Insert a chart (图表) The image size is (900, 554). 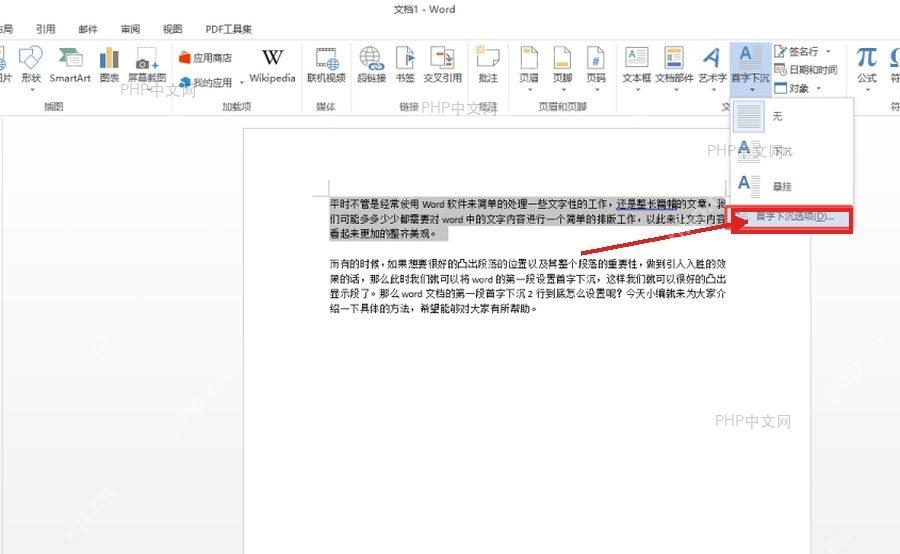[x=109, y=67]
